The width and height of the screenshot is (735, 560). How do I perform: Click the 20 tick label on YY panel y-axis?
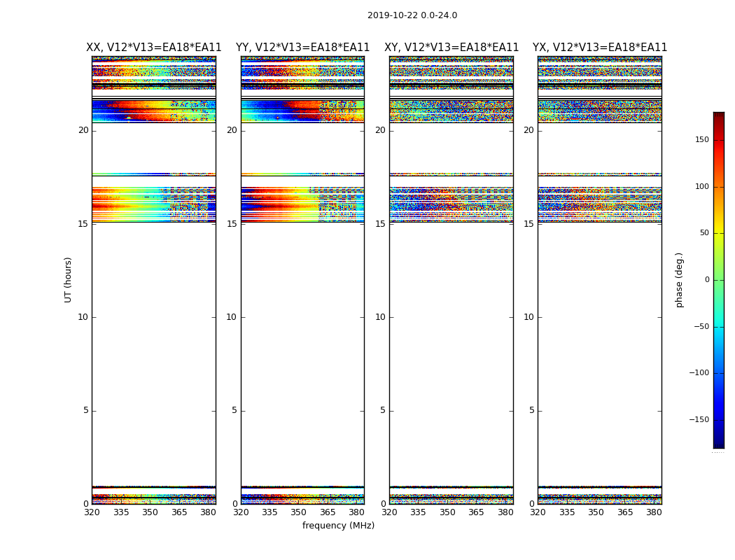point(232,130)
